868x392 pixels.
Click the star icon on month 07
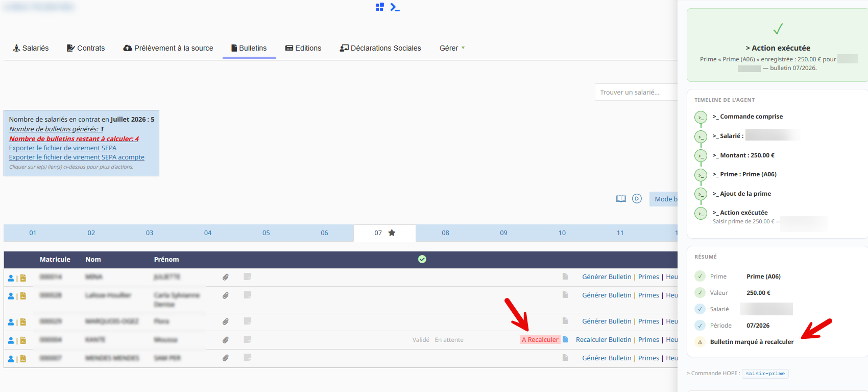392,233
